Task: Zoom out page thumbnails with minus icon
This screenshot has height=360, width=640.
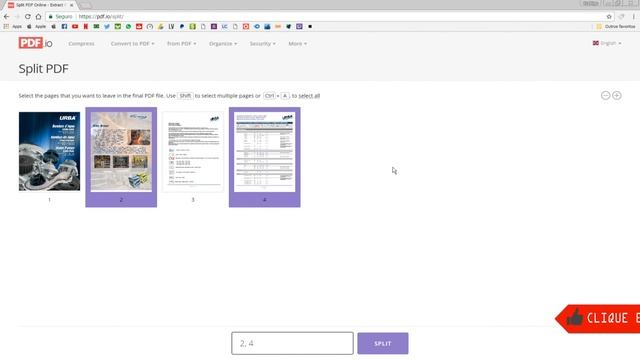Action: (605, 96)
